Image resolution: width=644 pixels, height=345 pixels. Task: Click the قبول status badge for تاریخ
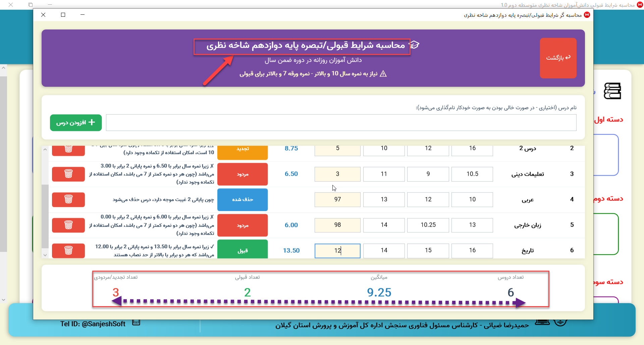243,250
